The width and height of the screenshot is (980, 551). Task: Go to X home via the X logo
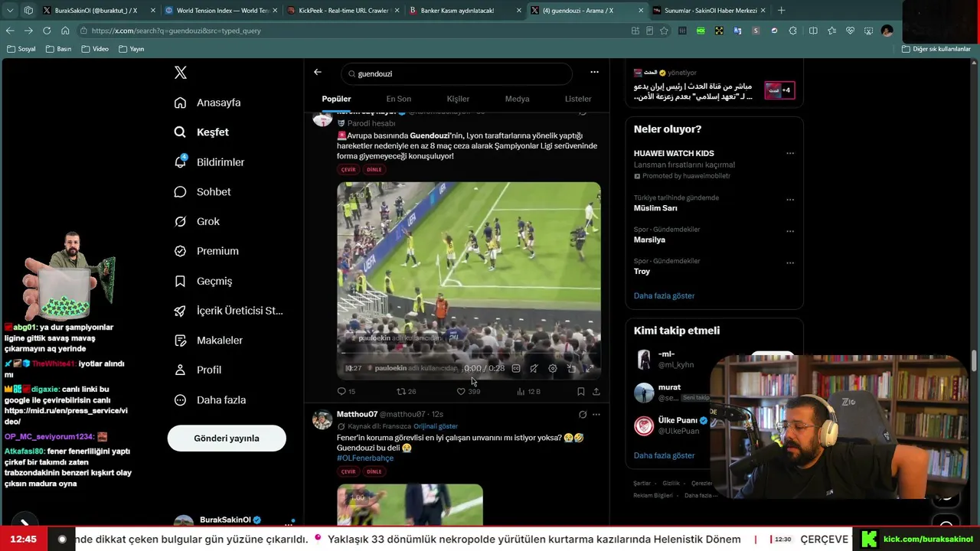click(x=180, y=73)
